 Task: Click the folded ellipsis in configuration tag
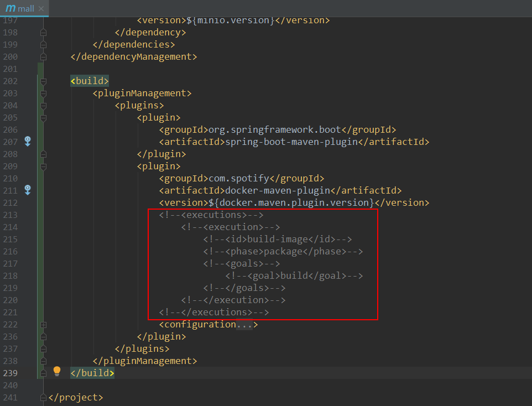click(x=244, y=325)
